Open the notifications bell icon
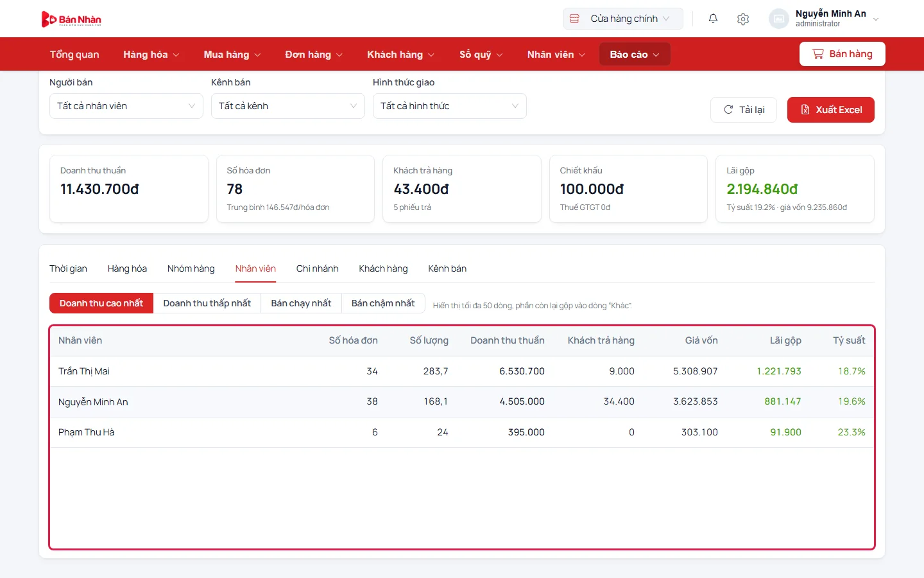The image size is (924, 578). coord(713,19)
